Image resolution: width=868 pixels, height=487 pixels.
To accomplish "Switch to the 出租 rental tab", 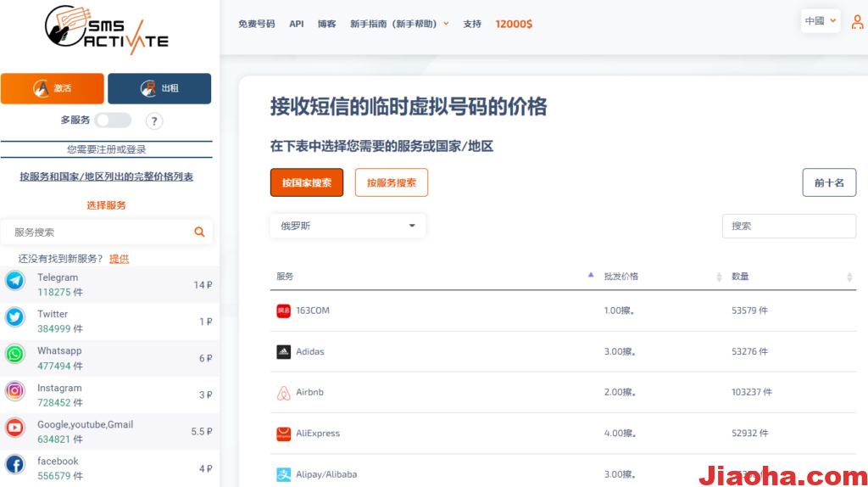I will 159,88.
